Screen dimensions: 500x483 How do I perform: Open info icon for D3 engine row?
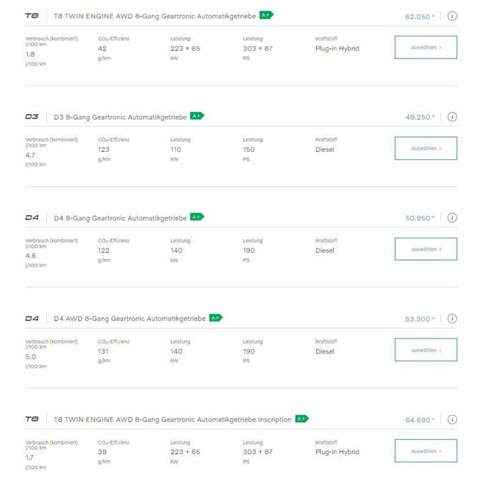tap(452, 117)
